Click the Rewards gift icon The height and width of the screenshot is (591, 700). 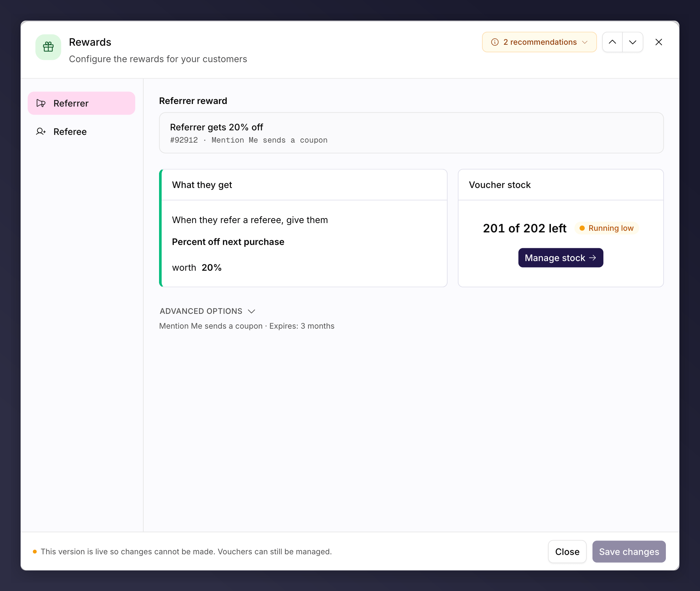[48, 47]
